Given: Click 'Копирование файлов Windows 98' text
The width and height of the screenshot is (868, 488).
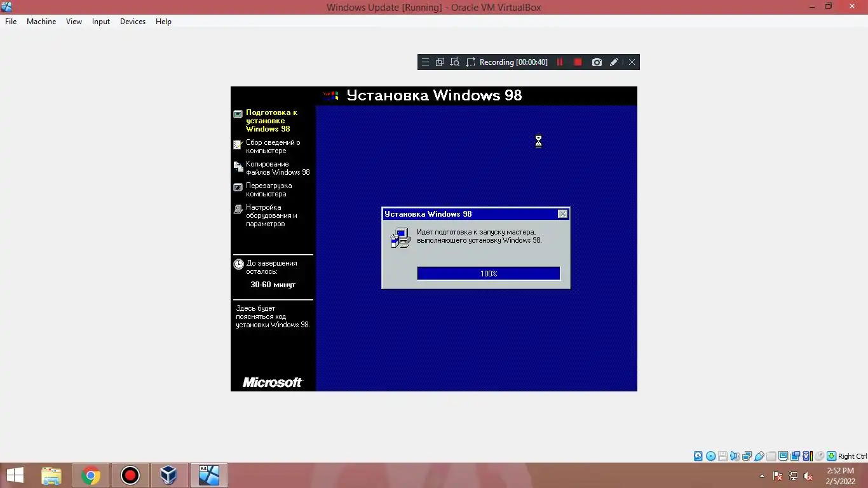Looking at the screenshot, I should coord(278,168).
